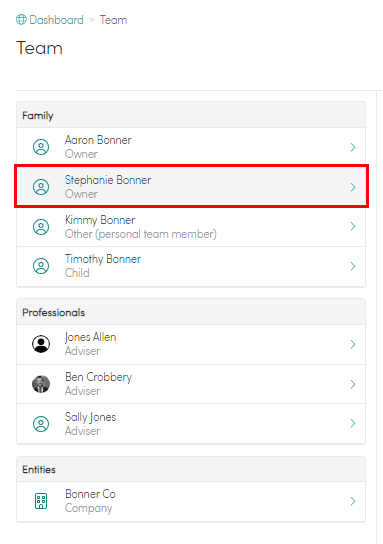Click Timothy Bonner's profile avatar icon

point(41,266)
